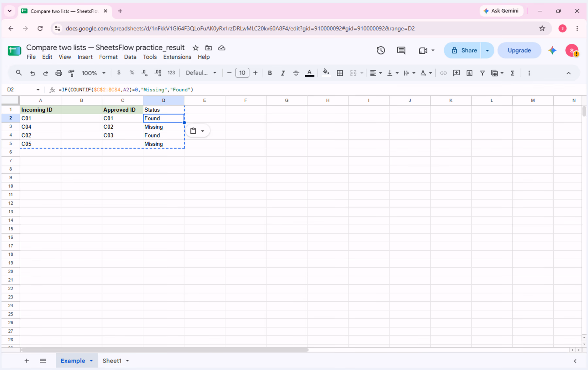Viewport: 588px width, 370px height.
Task: Insert link icon in toolbar
Action: point(443,73)
